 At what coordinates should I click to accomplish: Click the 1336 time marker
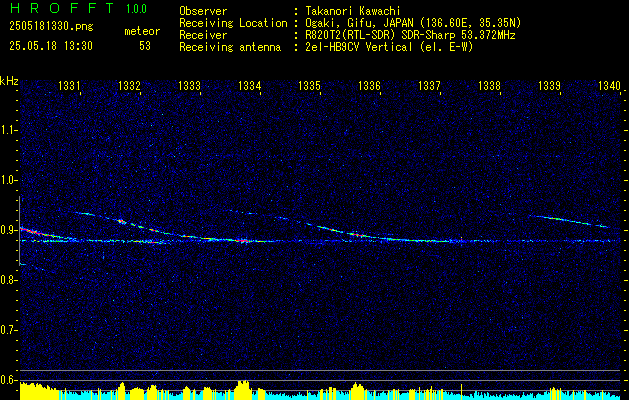pyautogui.click(x=369, y=85)
